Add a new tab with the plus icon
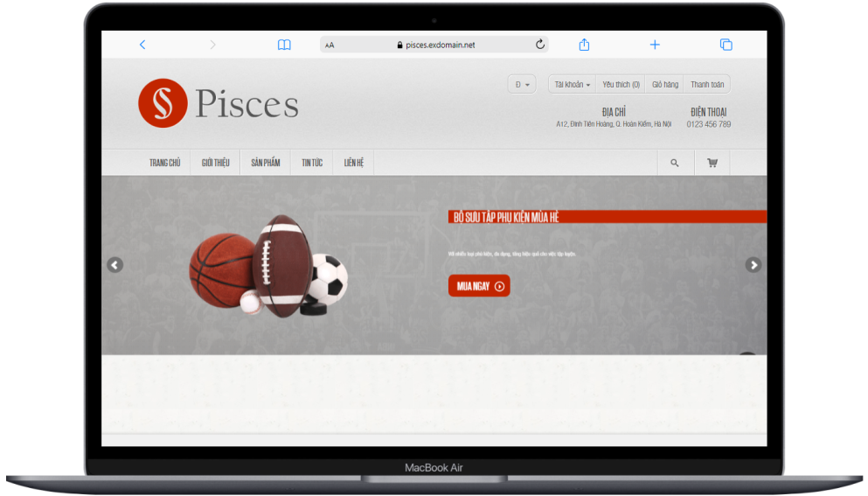This screenshot has height=496, width=868. tap(655, 45)
